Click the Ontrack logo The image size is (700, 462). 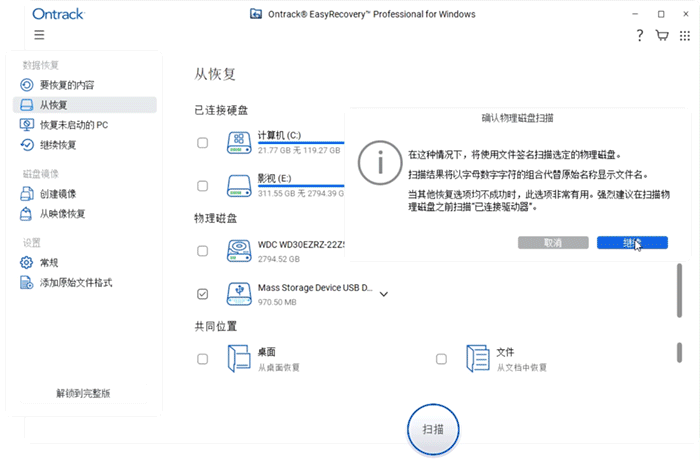(58, 14)
